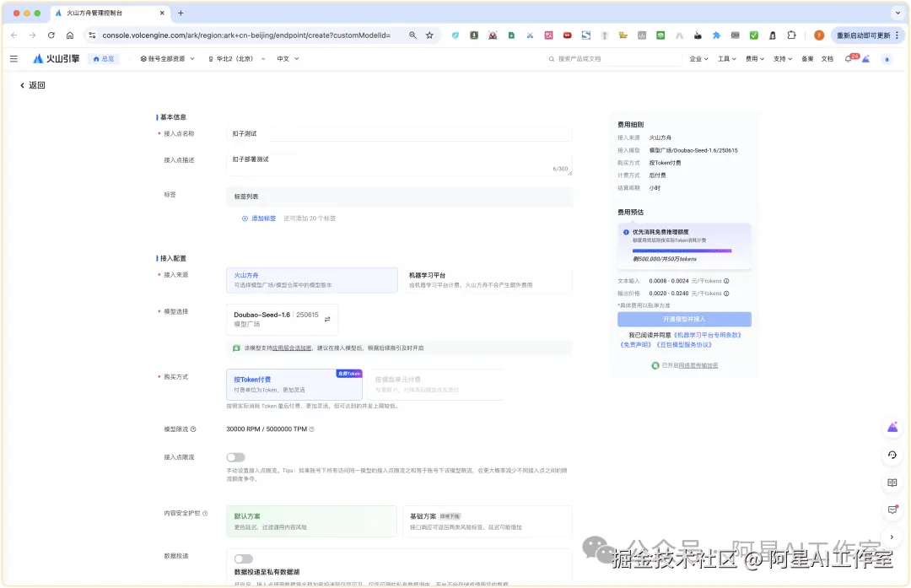911x588 pixels.
Task: Select 按Token付费 purchase option
Action: 294,384
